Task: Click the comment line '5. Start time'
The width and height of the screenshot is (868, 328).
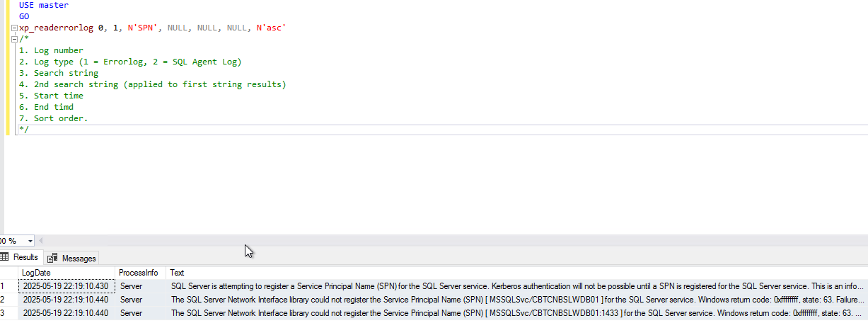Action: 51,96
